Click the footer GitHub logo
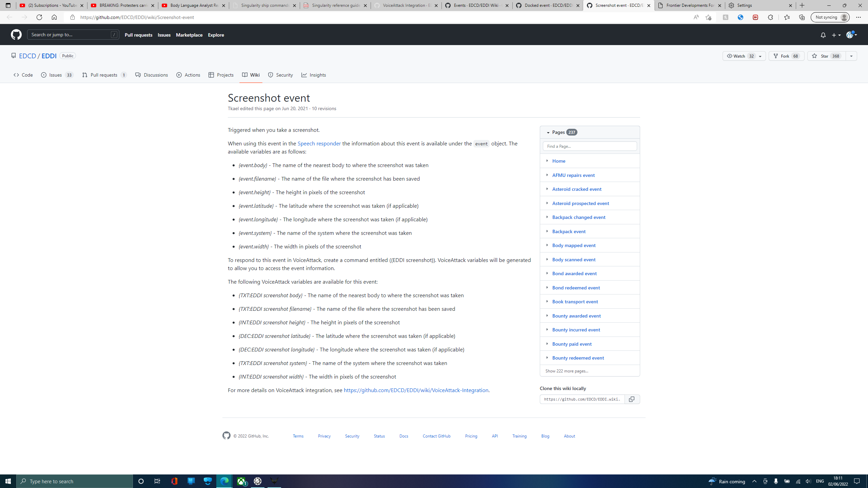Image resolution: width=868 pixels, height=488 pixels. [x=226, y=435]
